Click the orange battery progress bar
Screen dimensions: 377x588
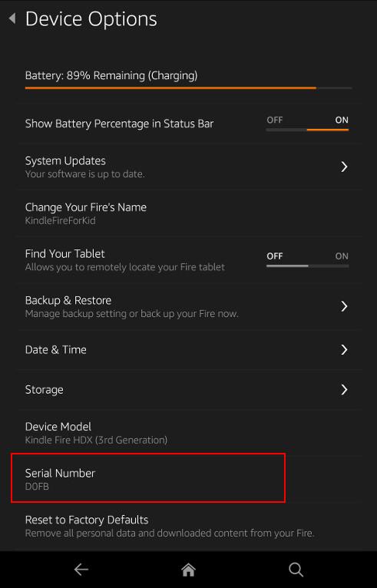coord(170,88)
